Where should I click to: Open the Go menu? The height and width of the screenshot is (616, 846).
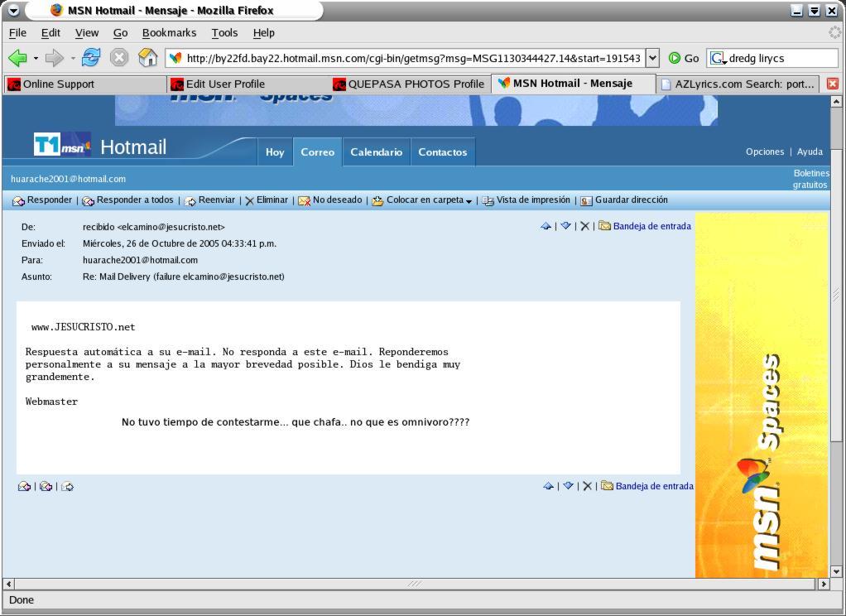(x=120, y=33)
